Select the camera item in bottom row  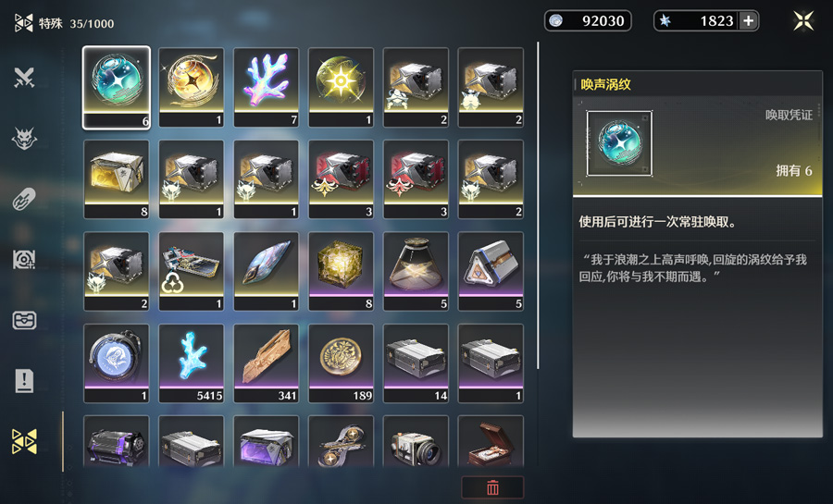[x=416, y=442]
